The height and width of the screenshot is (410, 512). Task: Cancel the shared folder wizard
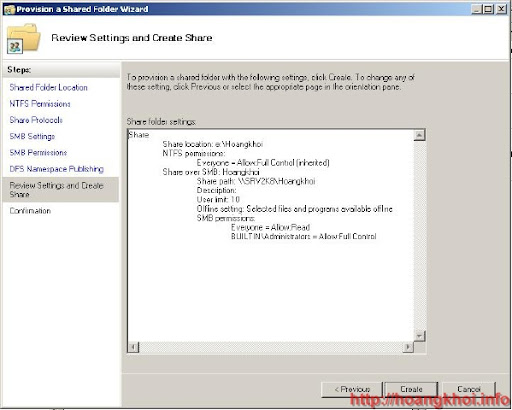point(468,389)
